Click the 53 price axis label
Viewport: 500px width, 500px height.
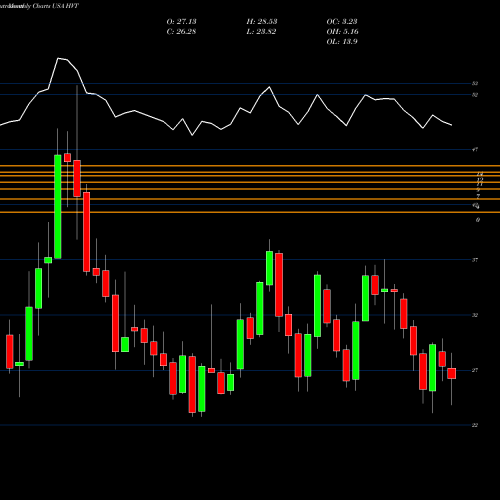[475, 83]
